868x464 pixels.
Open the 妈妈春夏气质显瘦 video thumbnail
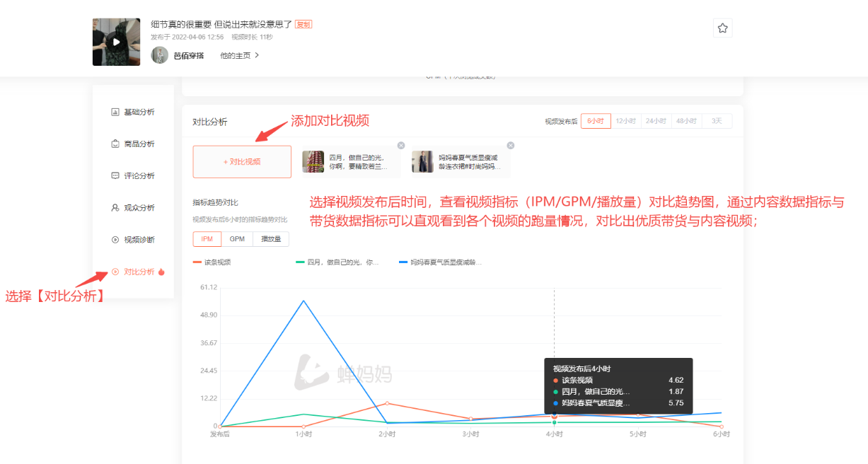click(x=423, y=161)
